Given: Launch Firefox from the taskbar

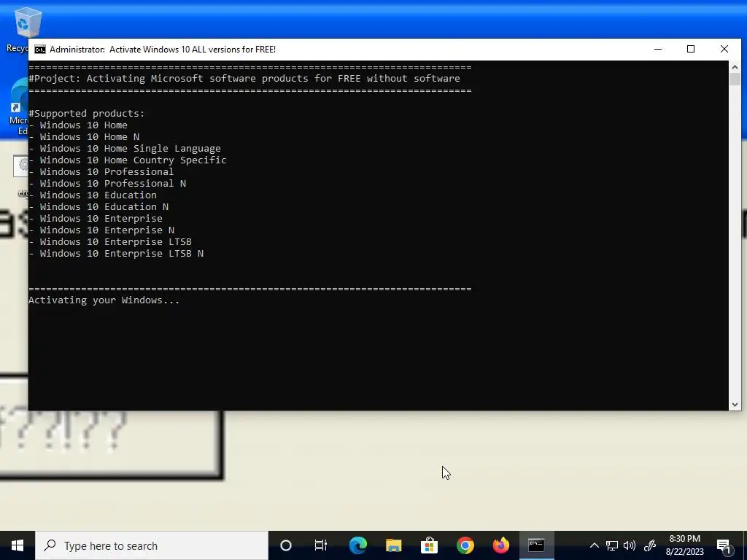Looking at the screenshot, I should (x=500, y=545).
